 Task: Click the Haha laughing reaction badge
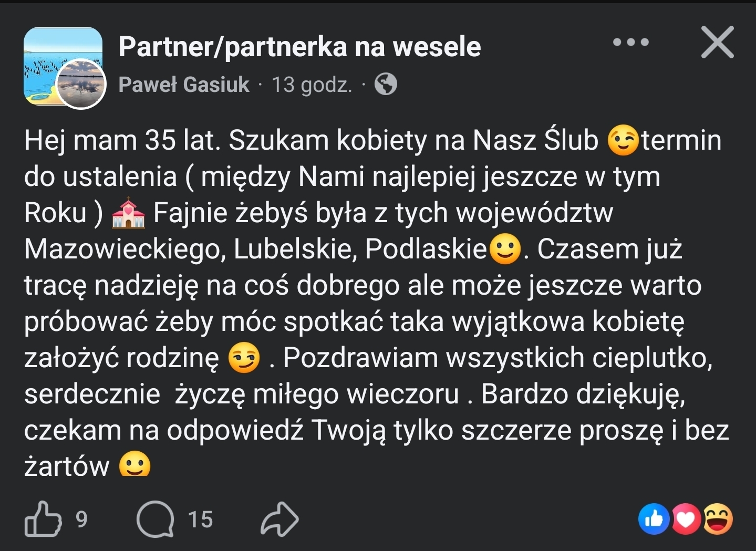(718, 519)
